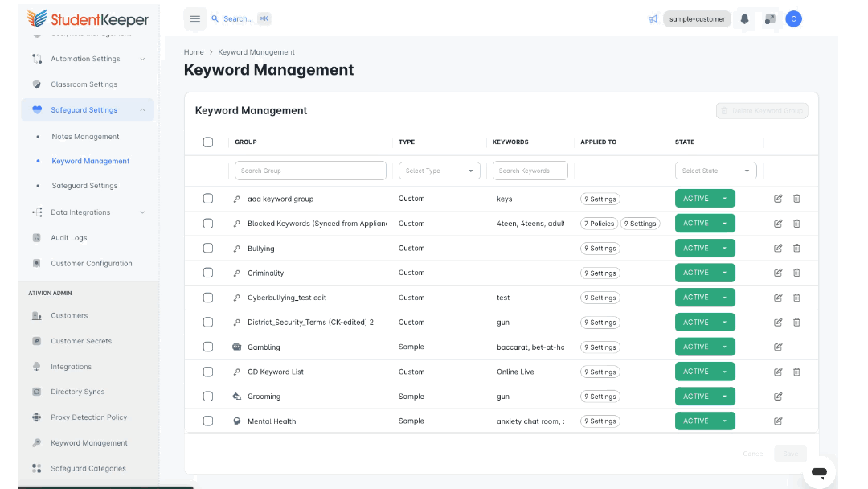
Task: Edit the aaa keyword group row
Action: point(778,199)
